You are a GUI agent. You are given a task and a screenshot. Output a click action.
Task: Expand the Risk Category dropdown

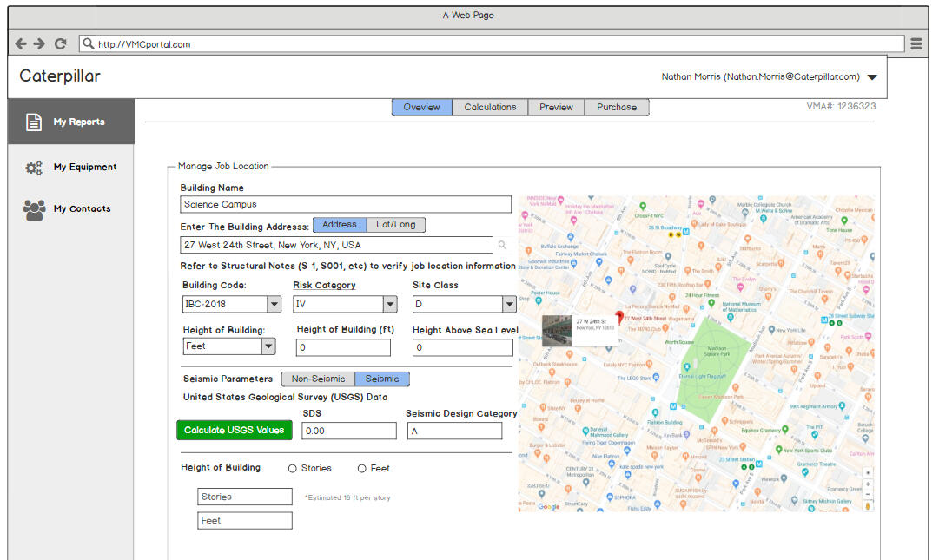[x=390, y=305]
